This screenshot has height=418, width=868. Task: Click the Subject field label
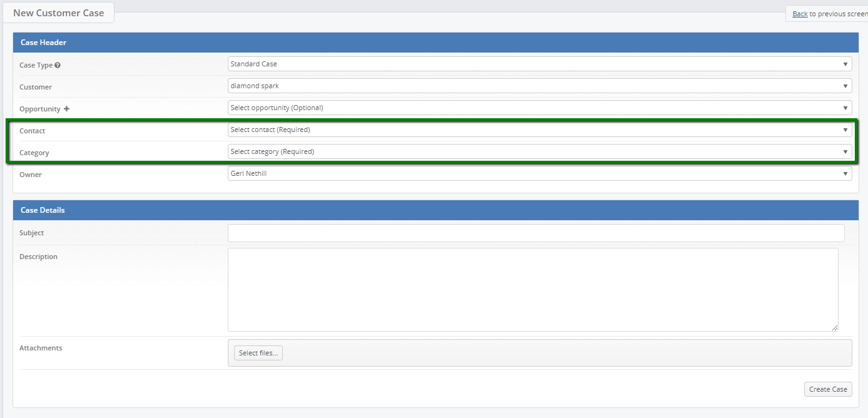pyautogui.click(x=32, y=233)
